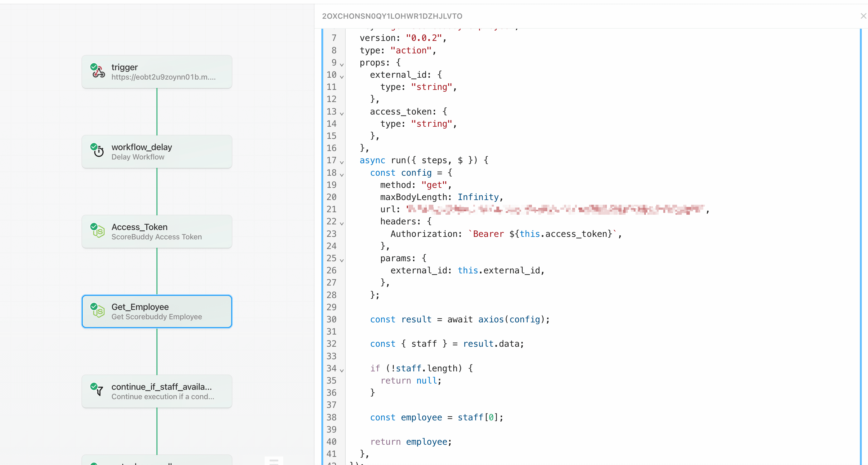This screenshot has width=868, height=465.
Task: Click the Node.js icon on Access_Token step
Action: click(99, 232)
